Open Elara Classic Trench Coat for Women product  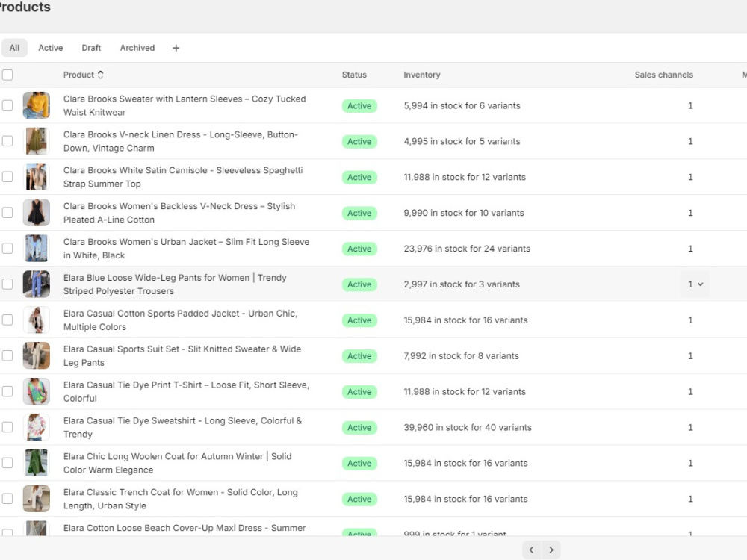181,498
